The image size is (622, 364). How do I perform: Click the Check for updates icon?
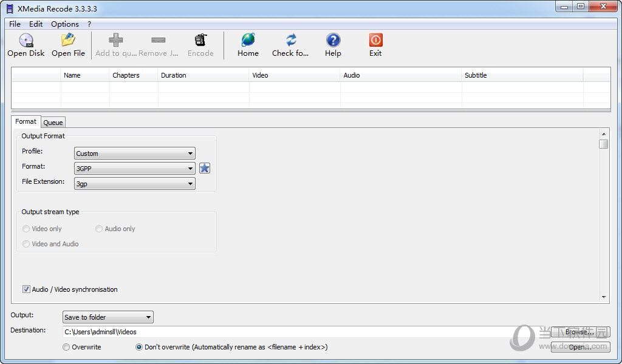pyautogui.click(x=291, y=40)
